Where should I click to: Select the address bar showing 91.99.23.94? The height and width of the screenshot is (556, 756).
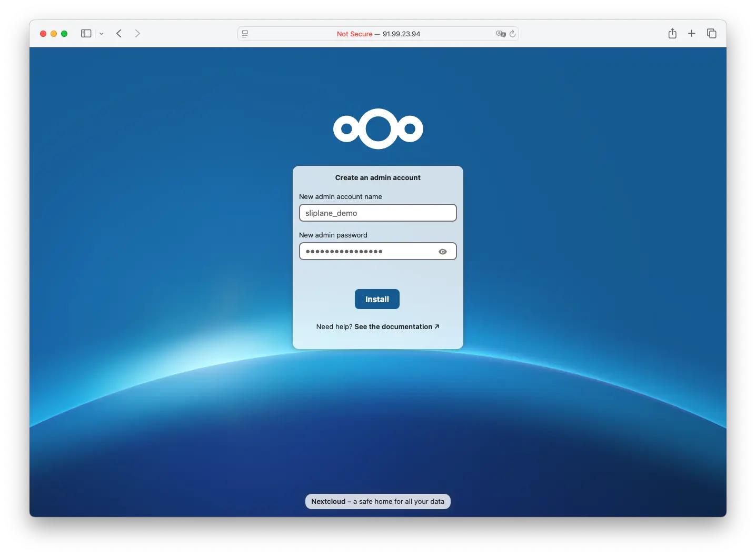(401, 34)
